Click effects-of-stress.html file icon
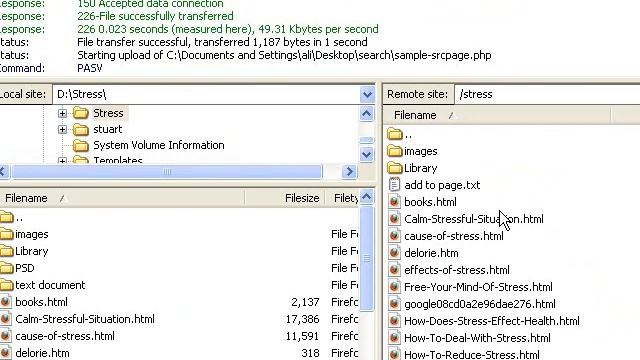Image resolution: width=640 pixels, height=360 pixels. click(394, 270)
